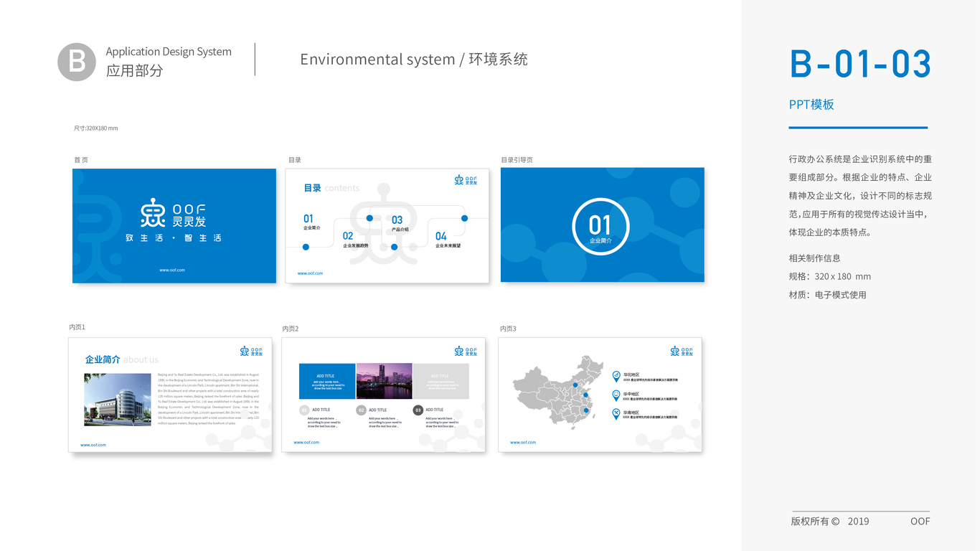Click the 致生活·智生活 slogan on 首页 slide

click(x=174, y=237)
